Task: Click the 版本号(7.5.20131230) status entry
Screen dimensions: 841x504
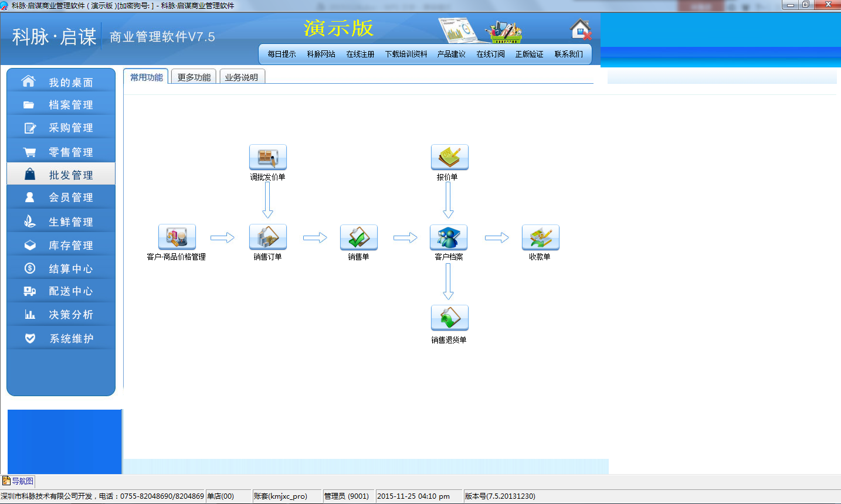Action: coord(500,496)
